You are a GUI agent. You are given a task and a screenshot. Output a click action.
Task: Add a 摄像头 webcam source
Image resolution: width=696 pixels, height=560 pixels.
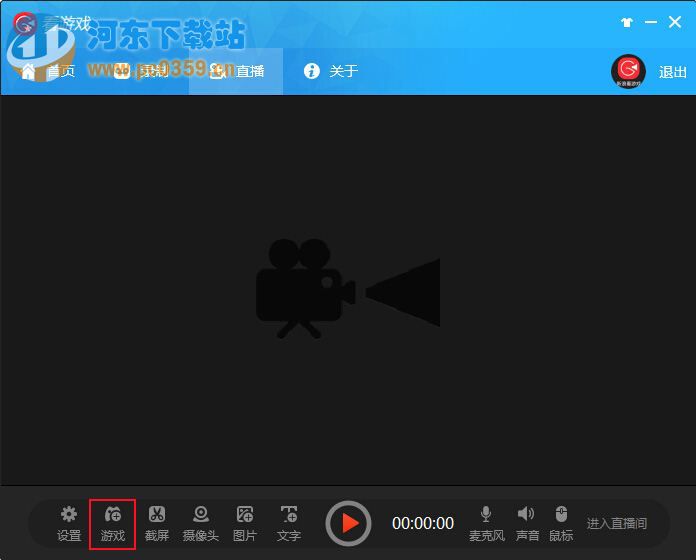(201, 524)
